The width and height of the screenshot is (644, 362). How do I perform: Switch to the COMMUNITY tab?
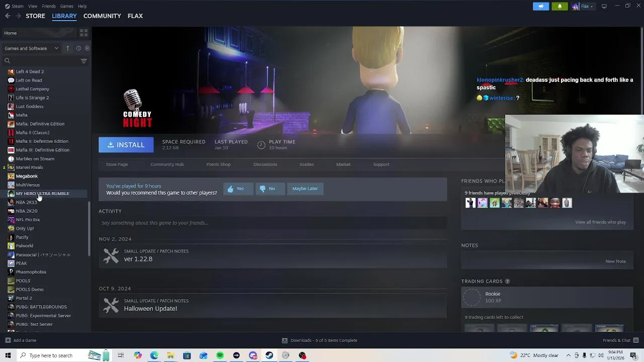pos(102,16)
